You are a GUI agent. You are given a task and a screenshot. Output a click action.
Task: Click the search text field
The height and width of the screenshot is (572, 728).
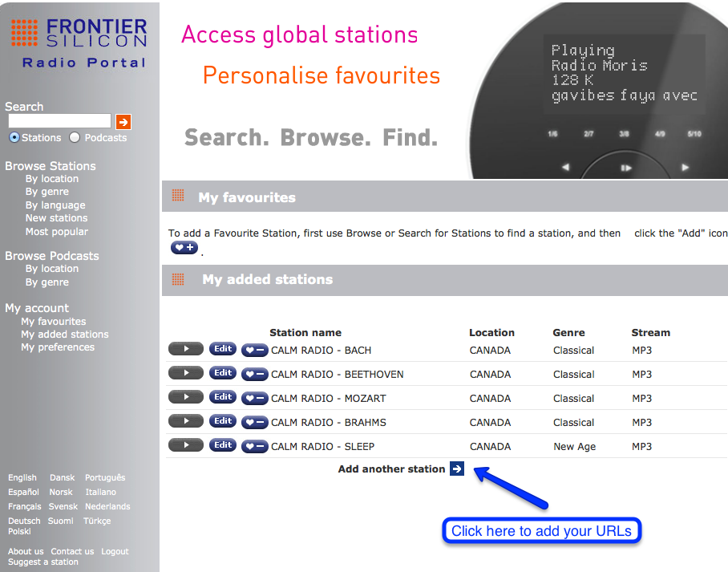(x=59, y=121)
